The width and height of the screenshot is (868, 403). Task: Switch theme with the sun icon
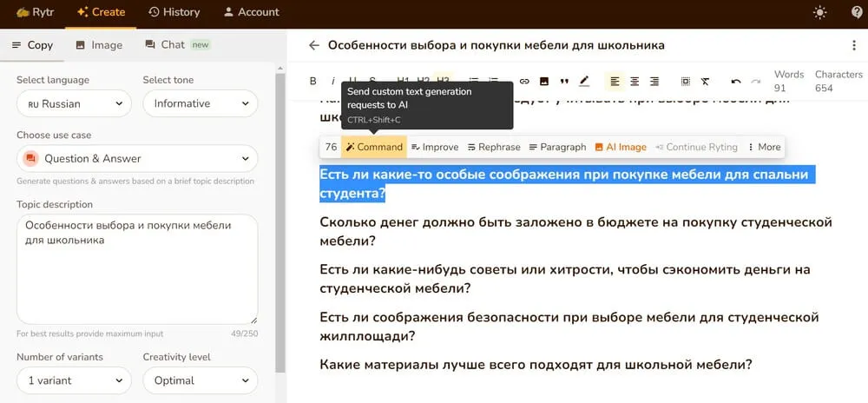[x=819, y=12]
